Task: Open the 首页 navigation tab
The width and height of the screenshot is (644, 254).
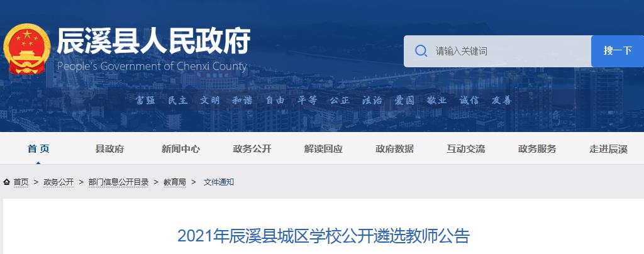Action: [38, 149]
